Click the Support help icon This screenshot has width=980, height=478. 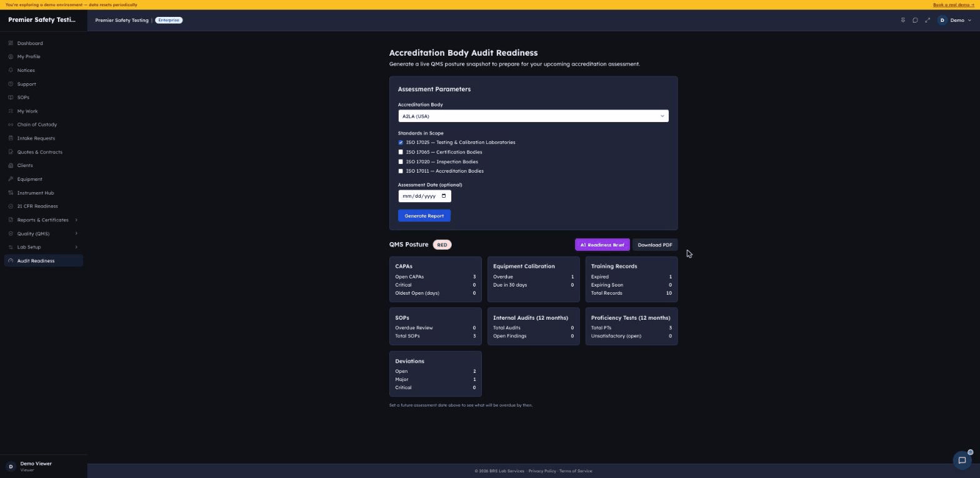11,84
